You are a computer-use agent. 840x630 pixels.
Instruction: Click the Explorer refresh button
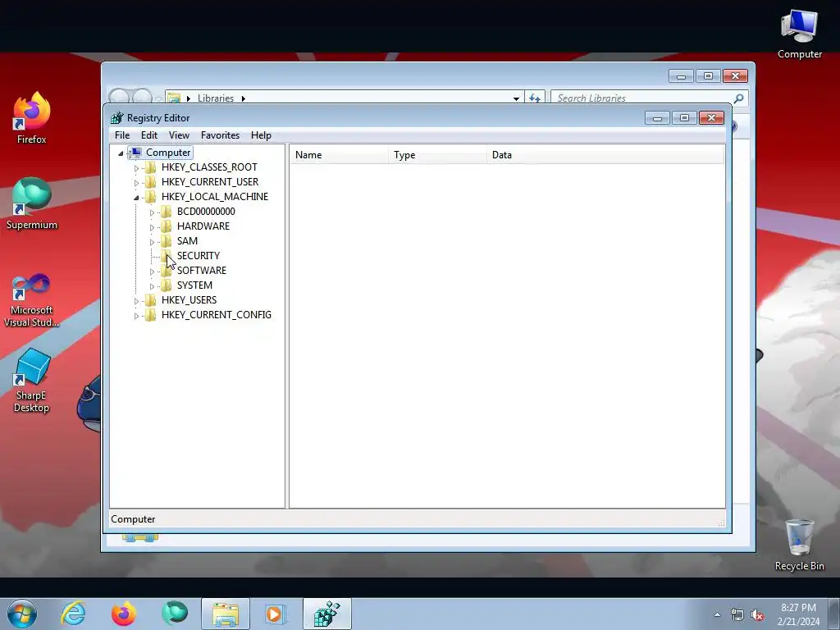click(x=535, y=98)
